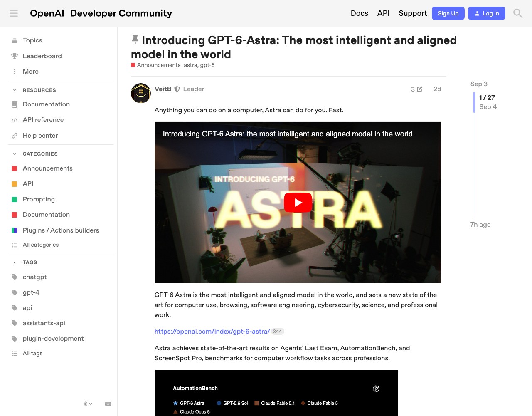Click the pinned topic pushpin icon
The image size is (532, 416).
click(135, 40)
